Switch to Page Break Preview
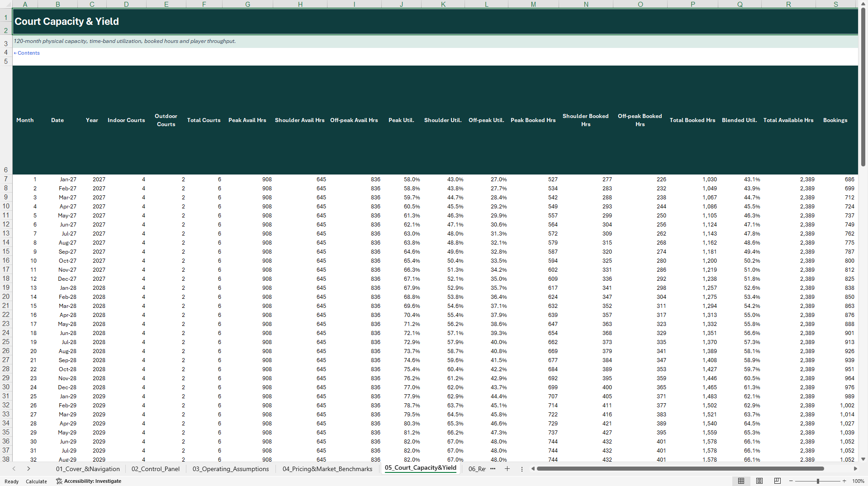This screenshot has width=868, height=486. (x=777, y=481)
